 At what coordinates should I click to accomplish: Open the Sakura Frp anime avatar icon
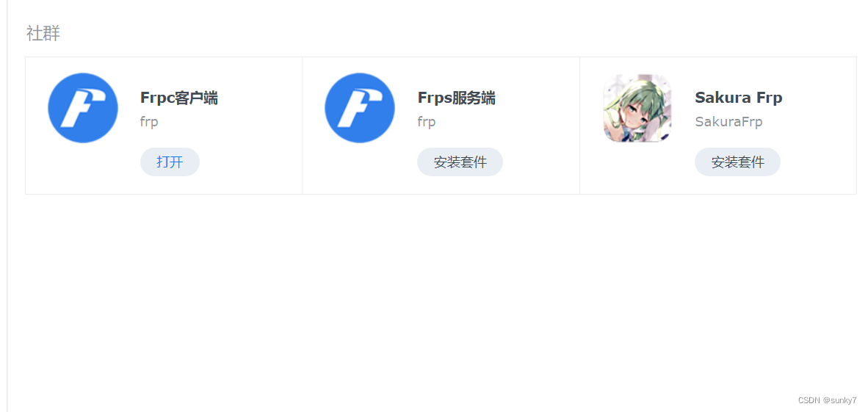(x=637, y=108)
